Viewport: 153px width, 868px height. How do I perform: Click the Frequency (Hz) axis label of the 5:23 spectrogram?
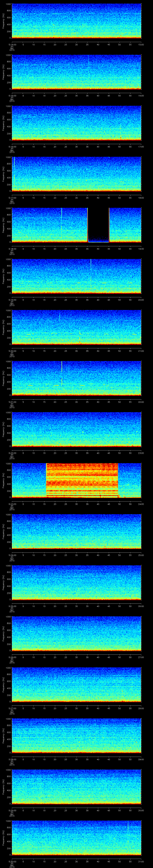[3, 480]
